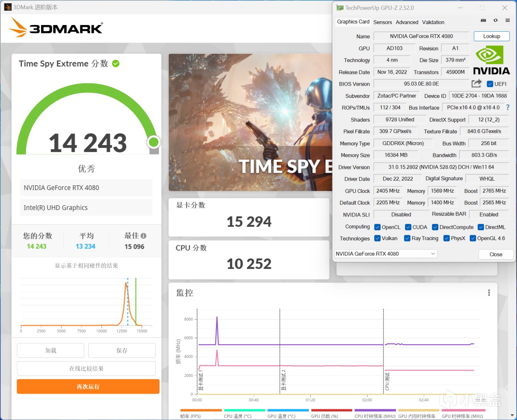Click the Memory Type value GDDR6X (Micron)

click(x=403, y=143)
